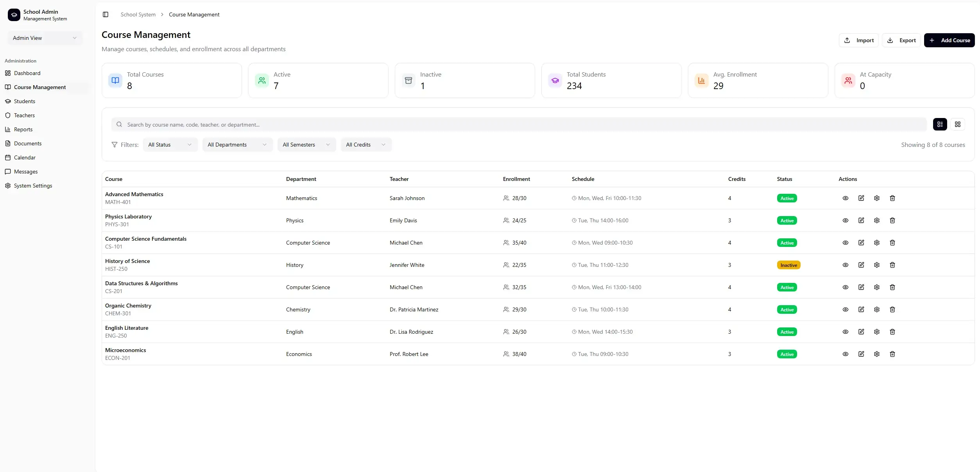Navigate to Students in the sidebar

click(x=24, y=101)
